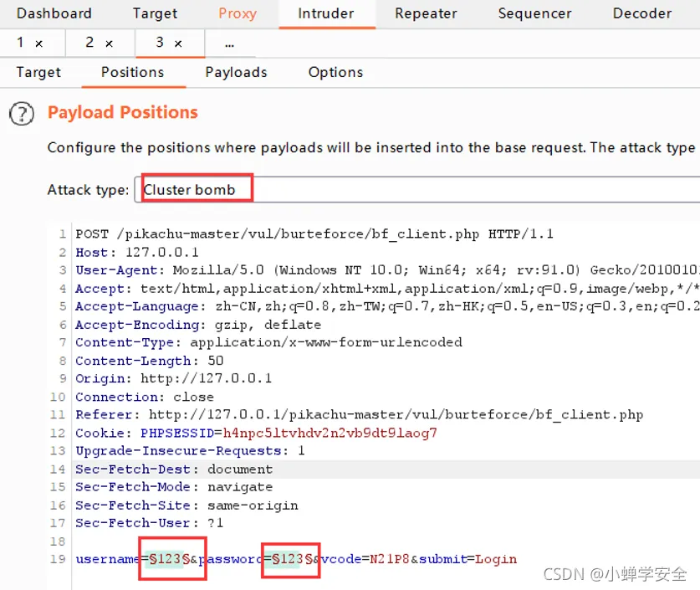Click the Upgrade-Insecure-Requests line
Image resolution: width=700 pixels, height=590 pixels.
(x=190, y=450)
